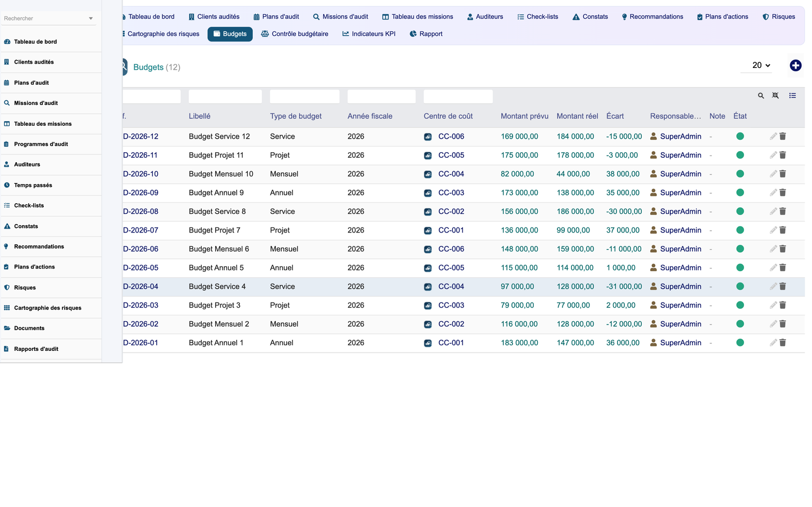
Task: Click pencil icon for Budget Projet 11
Action: click(x=773, y=155)
